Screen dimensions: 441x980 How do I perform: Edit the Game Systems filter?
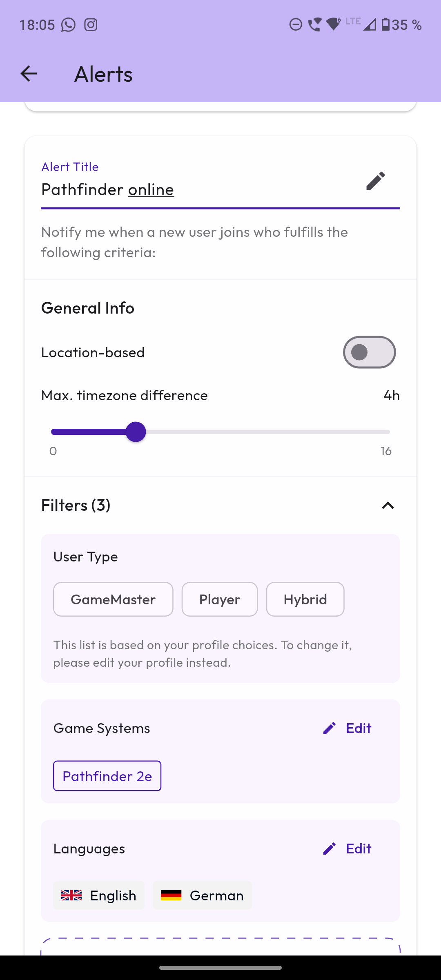pyautogui.click(x=347, y=728)
